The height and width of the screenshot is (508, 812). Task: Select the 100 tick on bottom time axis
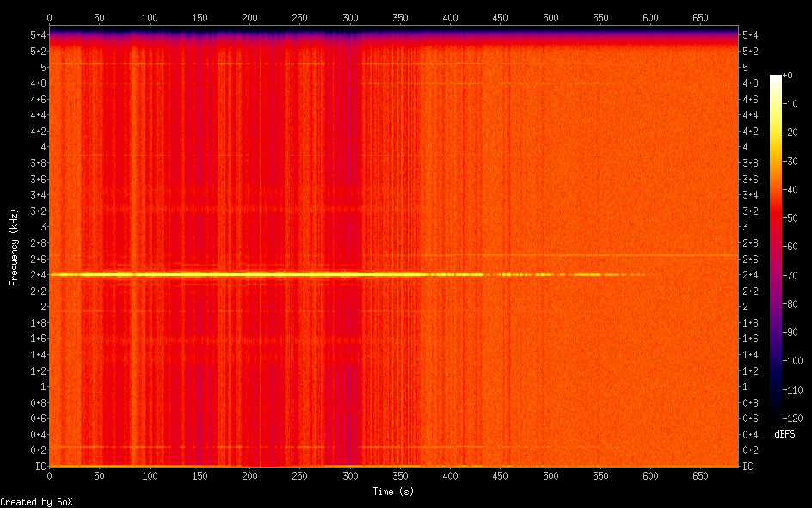click(150, 475)
